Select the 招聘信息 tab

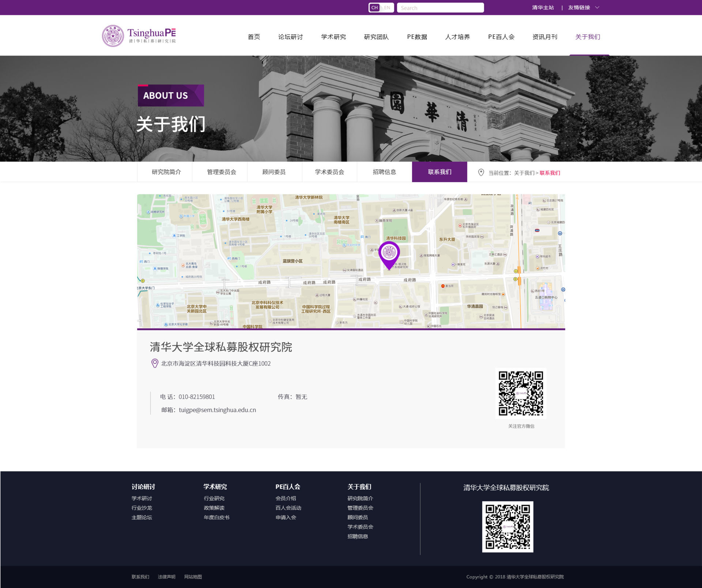pos(384,172)
